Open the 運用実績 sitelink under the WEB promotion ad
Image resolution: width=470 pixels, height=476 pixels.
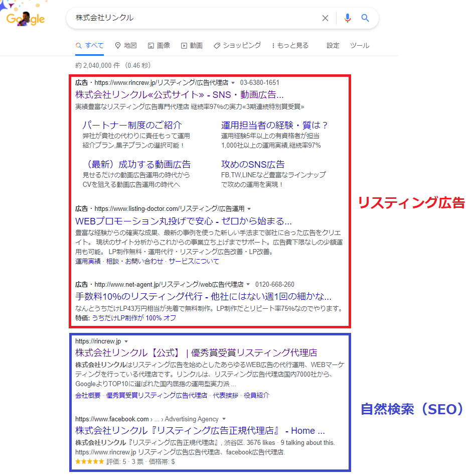click(87, 262)
